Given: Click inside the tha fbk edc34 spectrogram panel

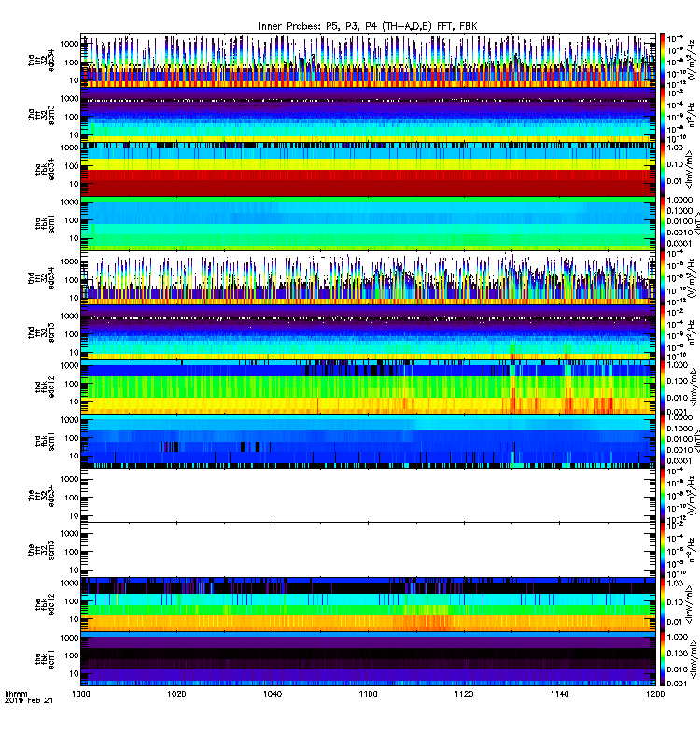Looking at the screenshot, I should 368,169.
